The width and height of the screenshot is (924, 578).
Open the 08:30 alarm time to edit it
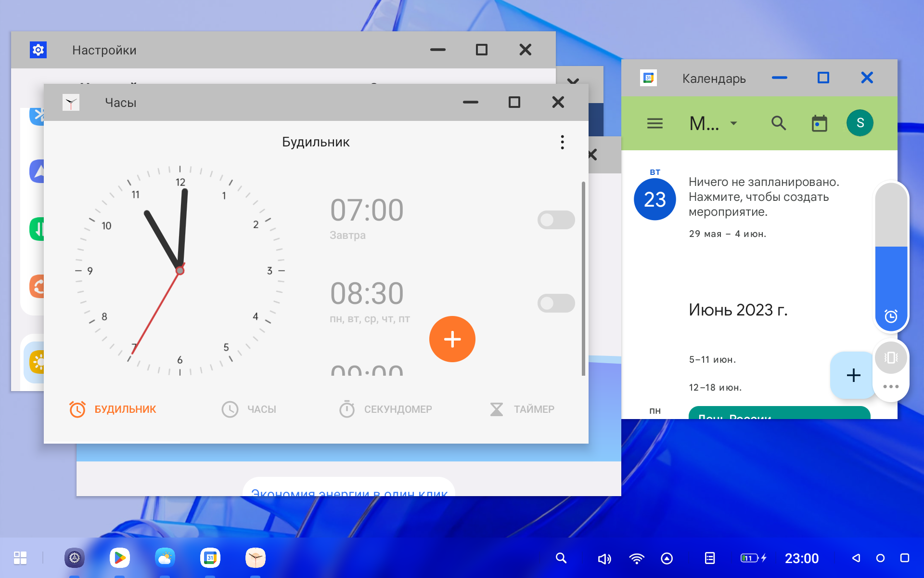(x=367, y=294)
